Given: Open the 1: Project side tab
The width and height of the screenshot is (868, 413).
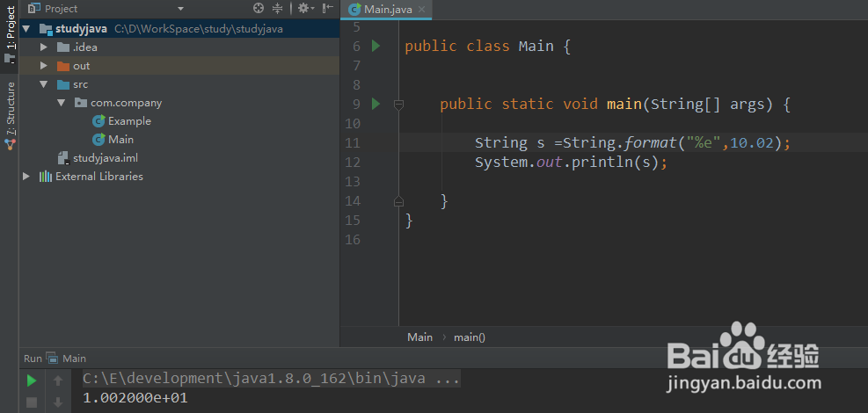Looking at the screenshot, I should 10,34.
